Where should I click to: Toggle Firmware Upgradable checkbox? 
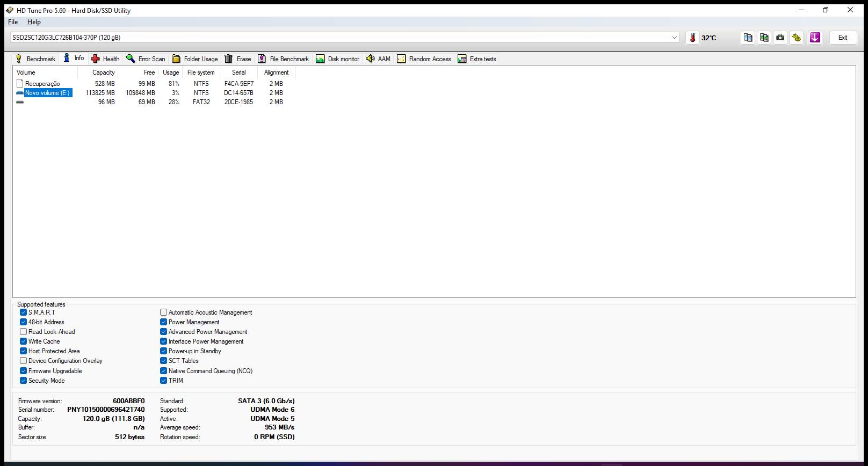tap(23, 371)
